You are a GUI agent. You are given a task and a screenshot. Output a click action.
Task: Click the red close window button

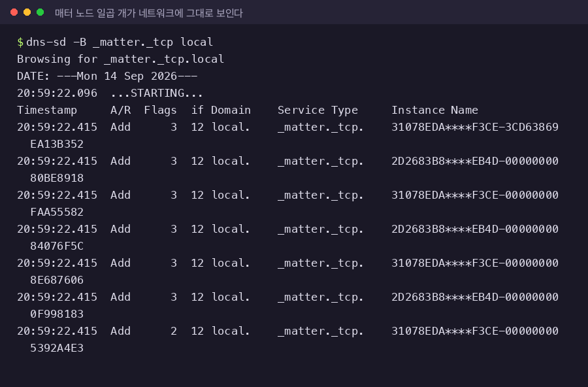click(14, 12)
